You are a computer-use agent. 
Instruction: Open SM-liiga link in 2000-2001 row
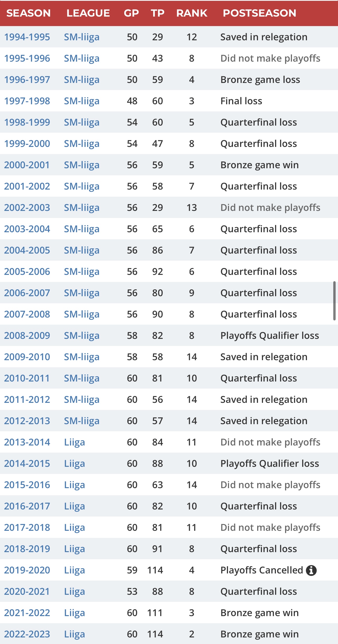click(82, 165)
